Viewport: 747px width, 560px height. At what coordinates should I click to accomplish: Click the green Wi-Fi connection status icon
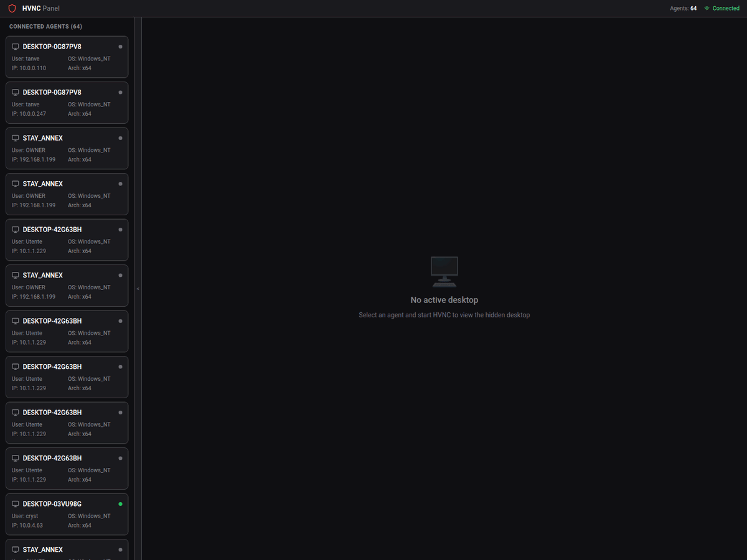tap(707, 9)
